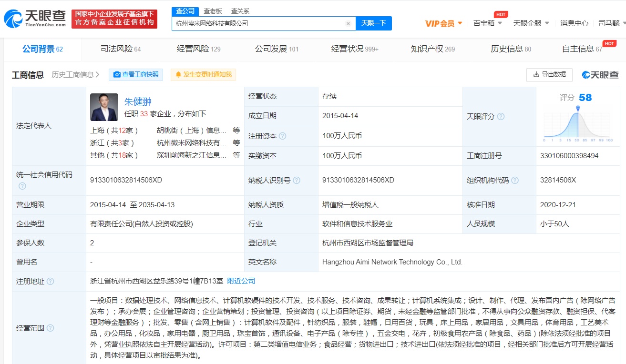Open 消息中心

click(574, 23)
